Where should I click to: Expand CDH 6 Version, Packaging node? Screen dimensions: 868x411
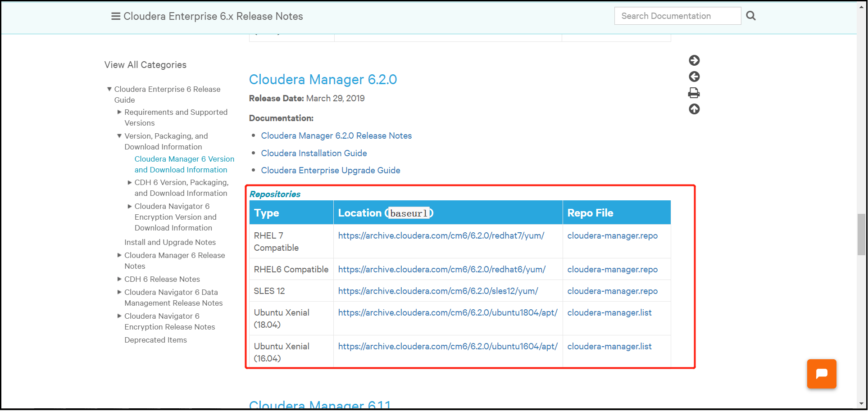point(130,182)
